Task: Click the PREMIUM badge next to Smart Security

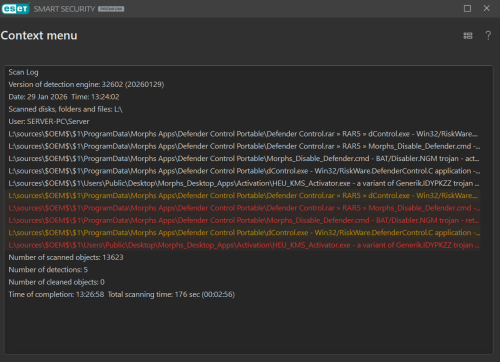Action: 111,9
